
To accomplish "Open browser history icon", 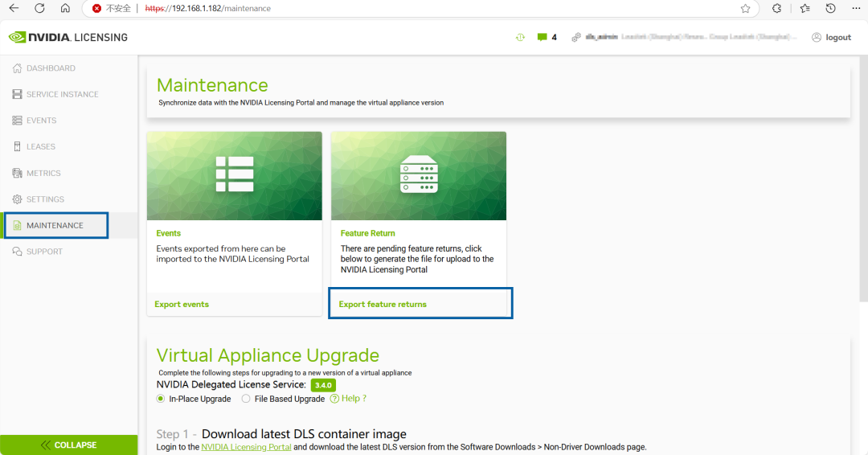I will 830,8.
